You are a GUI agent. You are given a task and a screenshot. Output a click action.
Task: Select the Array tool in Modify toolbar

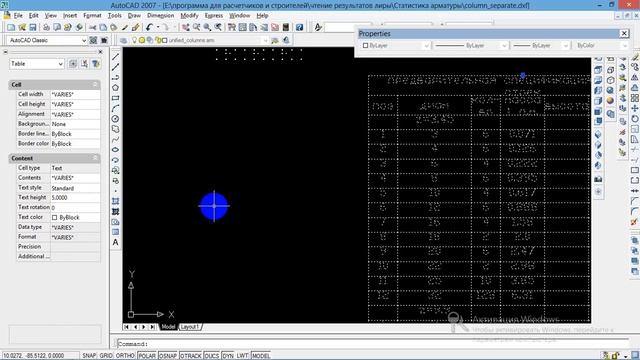click(x=635, y=98)
